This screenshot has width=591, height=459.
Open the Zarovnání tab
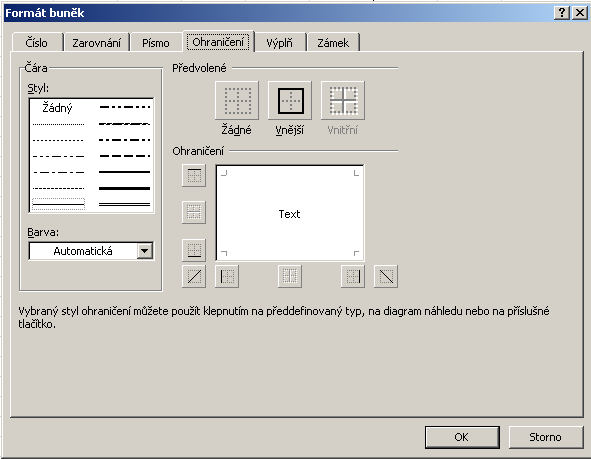tap(96, 43)
